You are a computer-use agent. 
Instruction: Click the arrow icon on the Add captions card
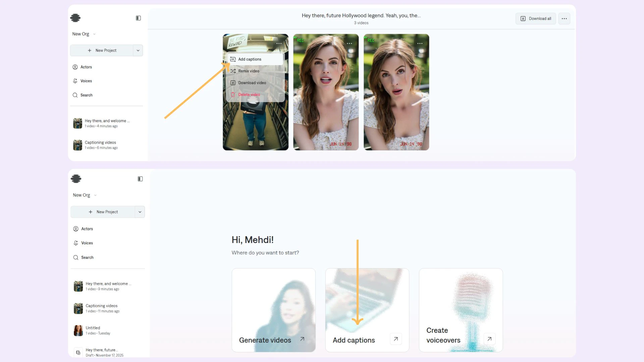point(396,339)
